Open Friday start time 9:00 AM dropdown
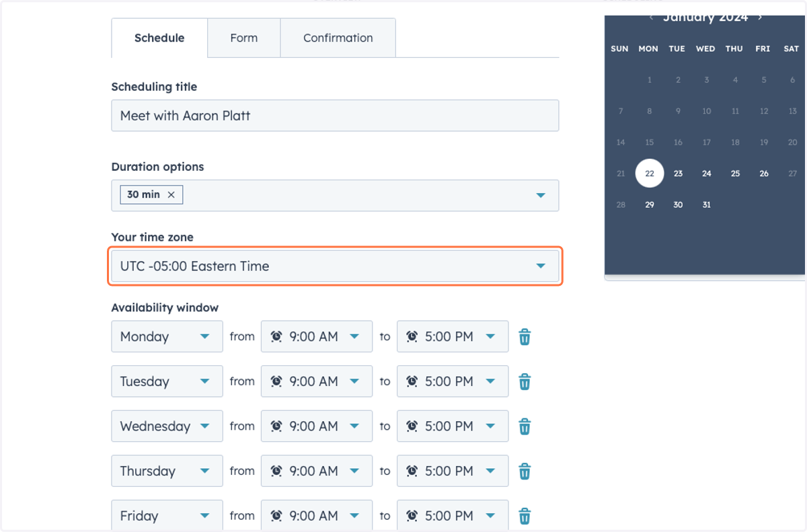The height and width of the screenshot is (532, 807). (316, 516)
